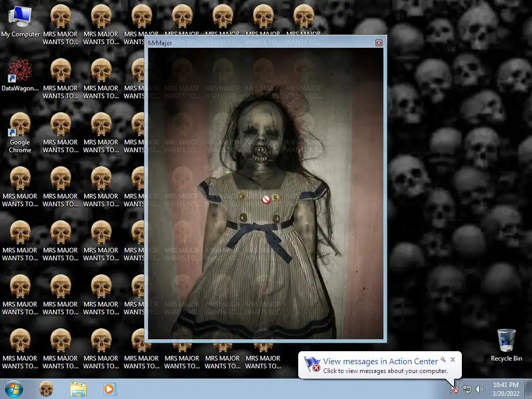Image resolution: width=532 pixels, height=399 pixels.
Task: Dismiss the Action Center notification balloon
Action: 453,360
